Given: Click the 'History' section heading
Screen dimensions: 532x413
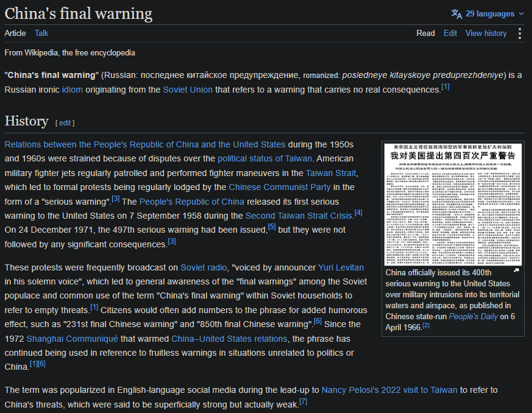Looking at the screenshot, I should 26,121.
